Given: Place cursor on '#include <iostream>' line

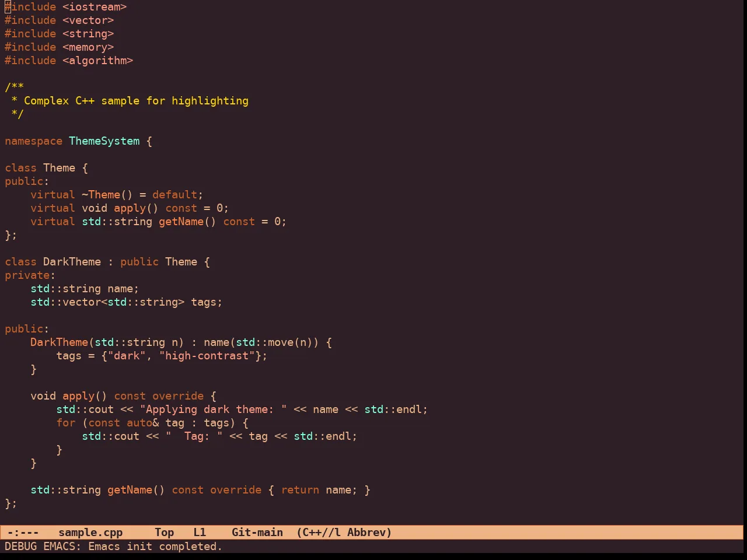Looking at the screenshot, I should pyautogui.click(x=66, y=7).
